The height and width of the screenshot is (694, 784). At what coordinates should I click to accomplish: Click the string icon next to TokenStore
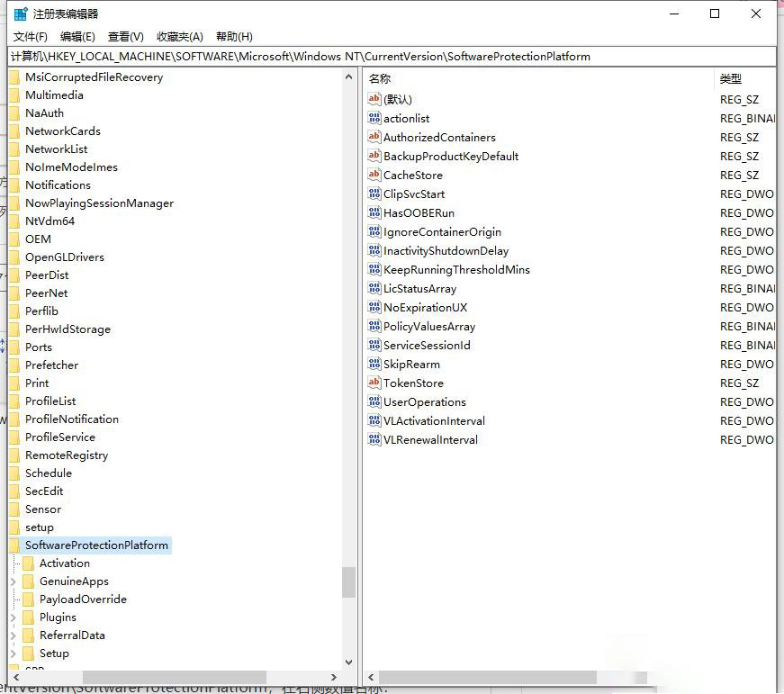pyautogui.click(x=374, y=383)
